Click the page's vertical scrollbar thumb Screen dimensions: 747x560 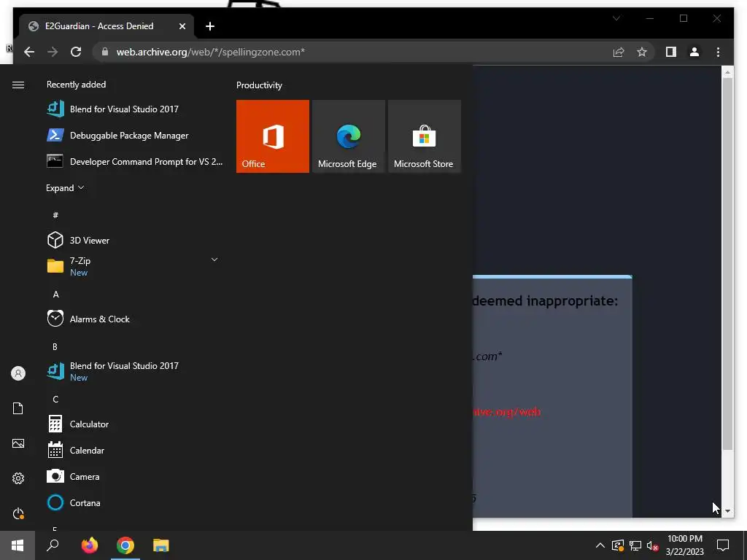727,264
